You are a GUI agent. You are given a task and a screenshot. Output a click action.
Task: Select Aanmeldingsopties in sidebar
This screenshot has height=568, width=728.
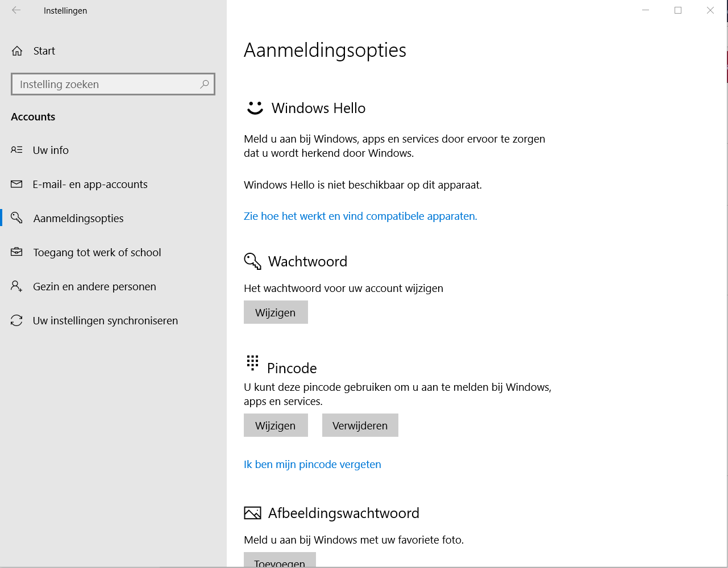pyautogui.click(x=113, y=218)
